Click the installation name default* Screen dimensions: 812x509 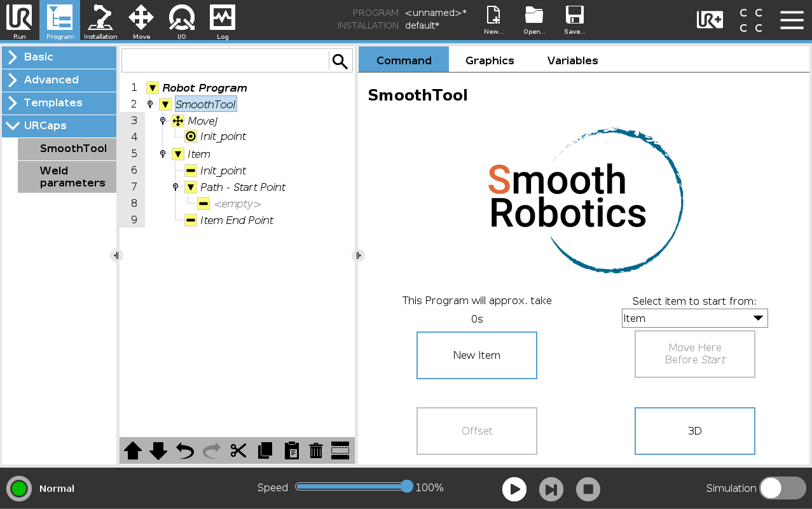coord(422,25)
